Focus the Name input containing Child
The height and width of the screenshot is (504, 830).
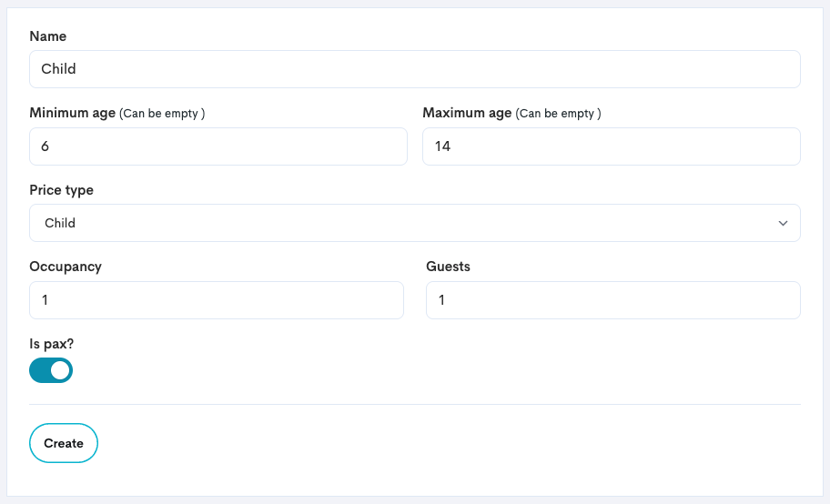tap(414, 69)
